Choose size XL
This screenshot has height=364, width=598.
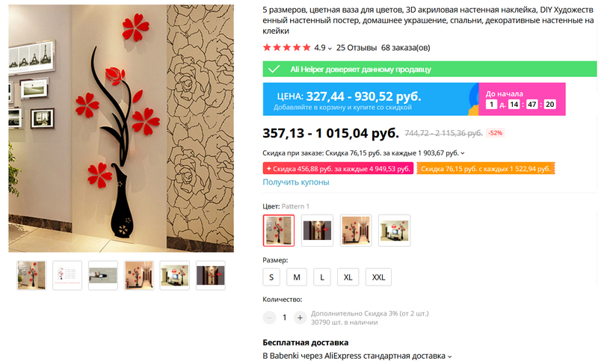click(x=348, y=277)
